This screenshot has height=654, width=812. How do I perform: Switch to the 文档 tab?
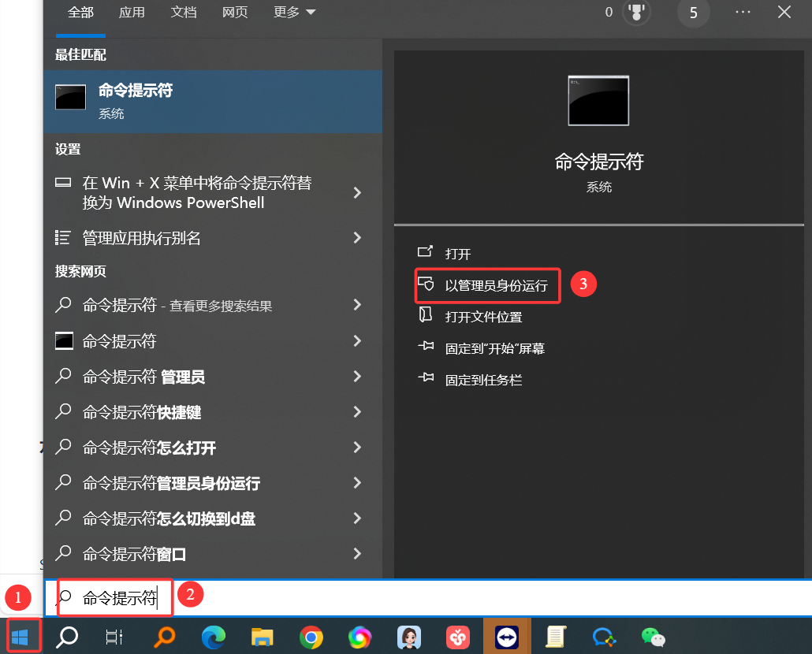[184, 13]
